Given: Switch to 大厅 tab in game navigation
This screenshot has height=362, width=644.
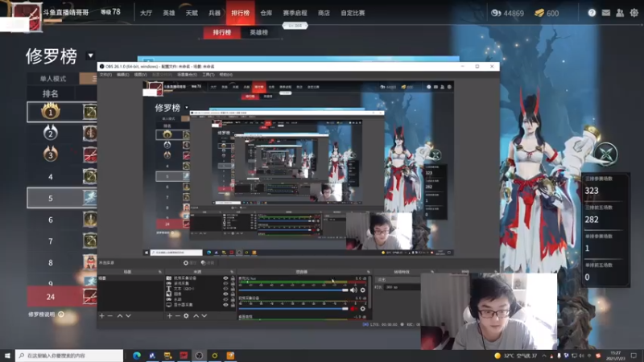Looking at the screenshot, I should [146, 13].
